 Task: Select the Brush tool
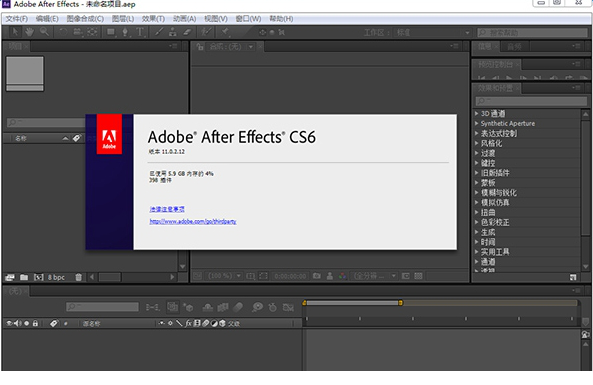[x=159, y=32]
